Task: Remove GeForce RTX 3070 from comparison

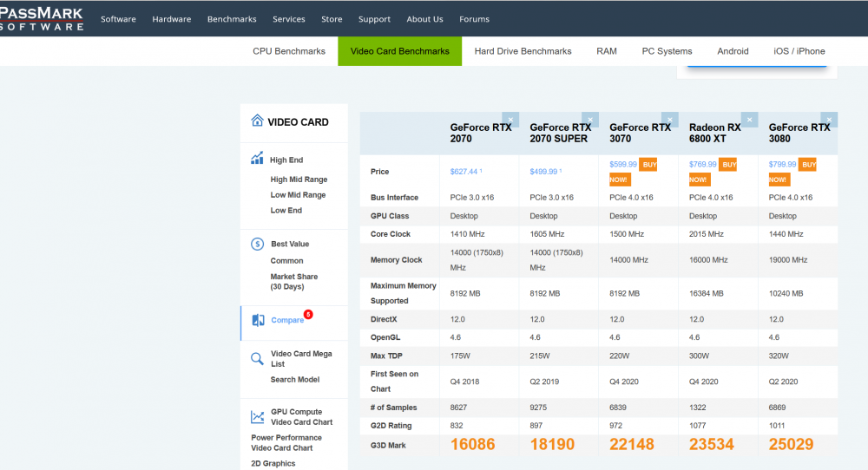Action: click(670, 120)
